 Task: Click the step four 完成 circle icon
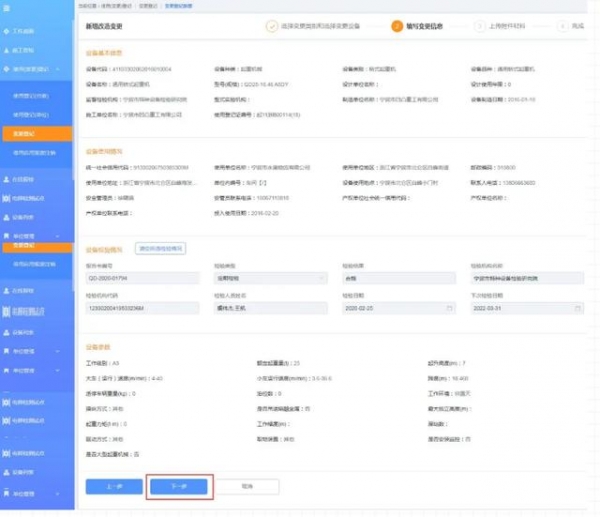[x=563, y=26]
